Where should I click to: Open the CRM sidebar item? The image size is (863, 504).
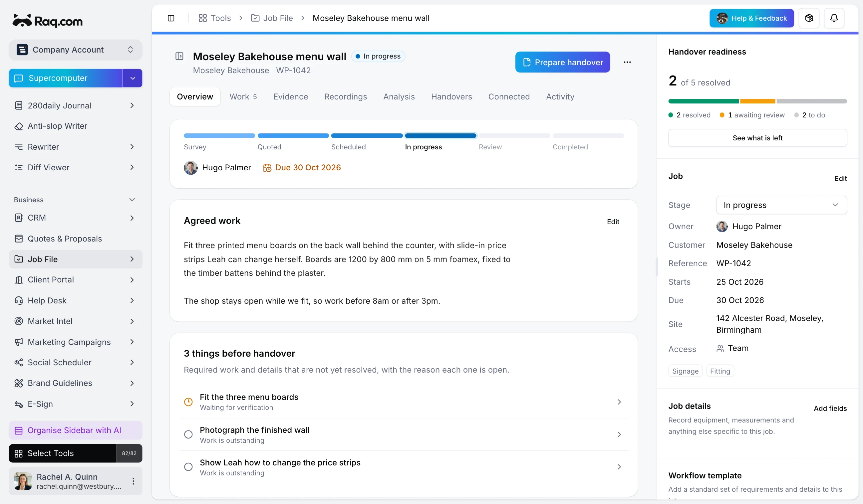[x=75, y=218]
